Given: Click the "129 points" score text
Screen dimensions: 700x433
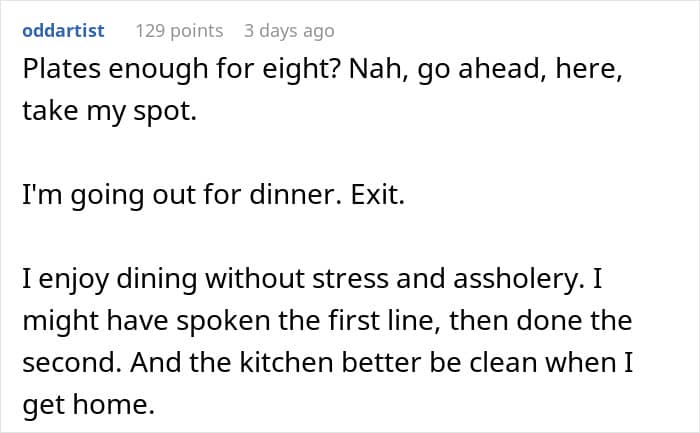Looking at the screenshot, I should 178,31.
